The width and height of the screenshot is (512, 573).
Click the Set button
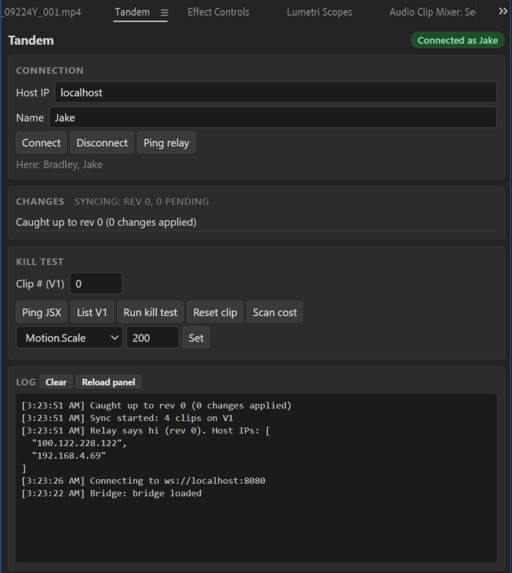(x=196, y=337)
